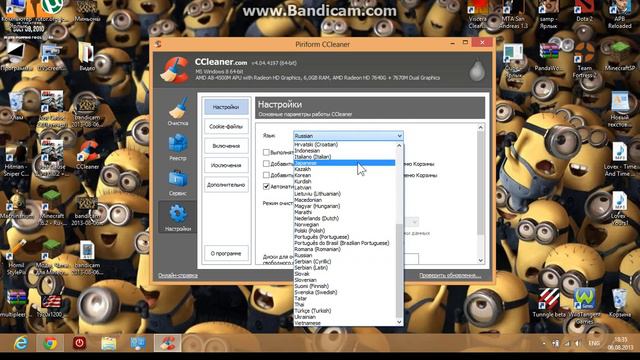Toggle the lower Добавить Корзины checkbox
The image size is (640, 360).
[x=266, y=175]
